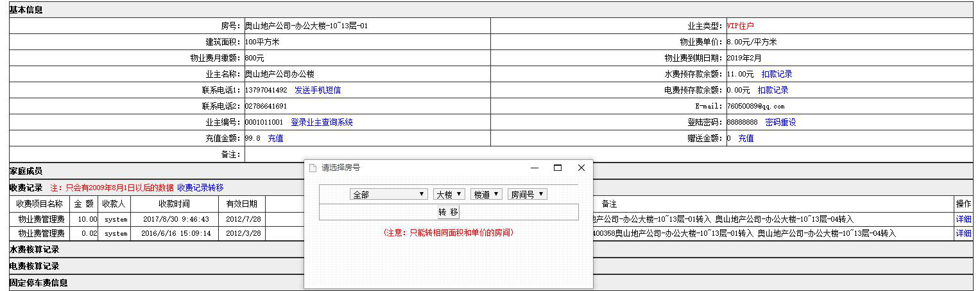Click room number 奥山地产公司-办公大楼-10~13层-01
This screenshot has width=980, height=291.
coord(306,26)
